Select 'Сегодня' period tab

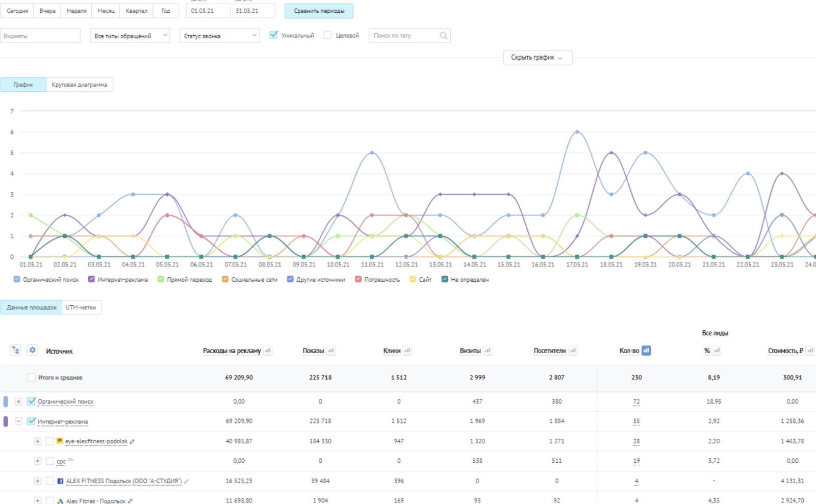pyautogui.click(x=17, y=11)
